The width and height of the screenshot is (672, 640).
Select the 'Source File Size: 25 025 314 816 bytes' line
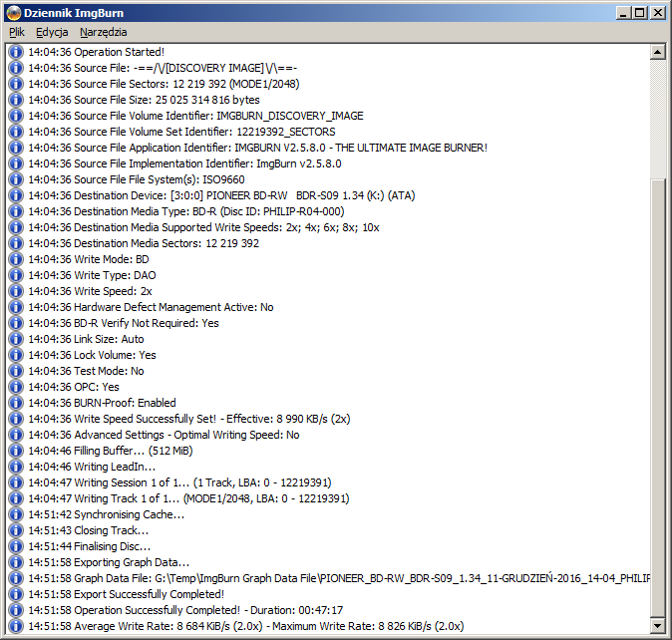point(144,100)
